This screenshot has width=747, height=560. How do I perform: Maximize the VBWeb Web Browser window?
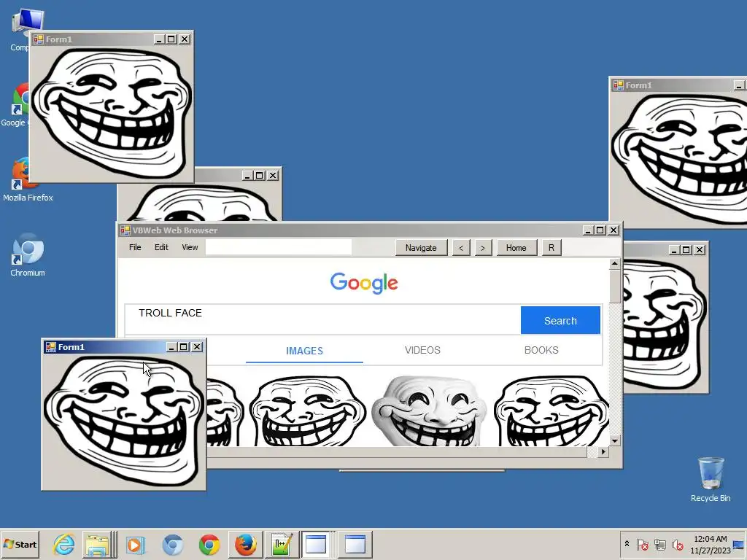tap(600, 230)
